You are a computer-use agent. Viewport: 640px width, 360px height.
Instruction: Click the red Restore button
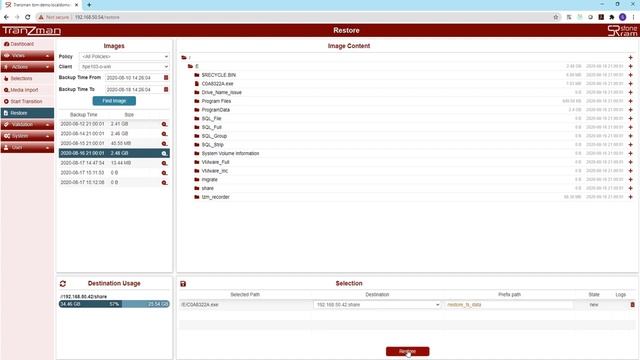[407, 351]
